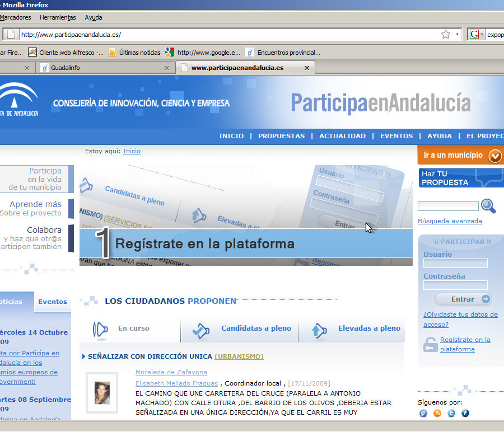The width and height of the screenshot is (504, 432).
Task: Open the RSS feed follow icon
Action: click(437, 414)
